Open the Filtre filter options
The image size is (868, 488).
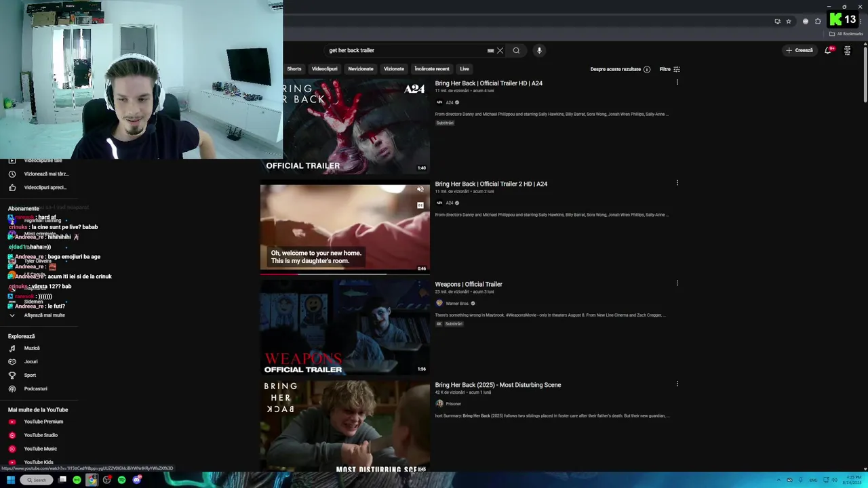click(x=669, y=69)
